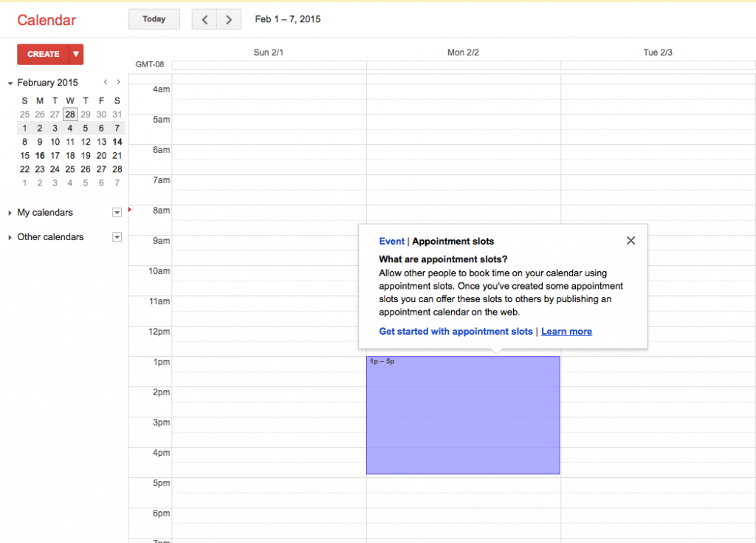756x543 pixels.
Task: Open the Tue 2/3 day header
Action: tap(658, 52)
